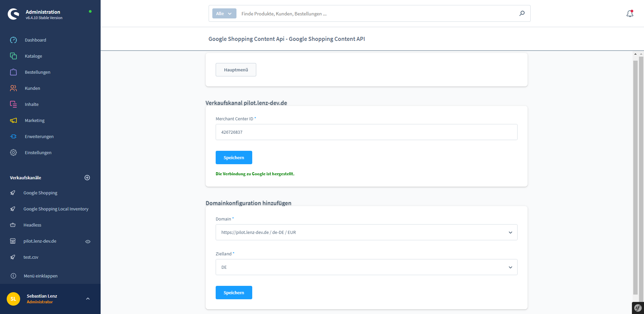Viewport: 644px width, 314px height.
Task: Focus the Merchant Center ID field
Action: click(366, 132)
